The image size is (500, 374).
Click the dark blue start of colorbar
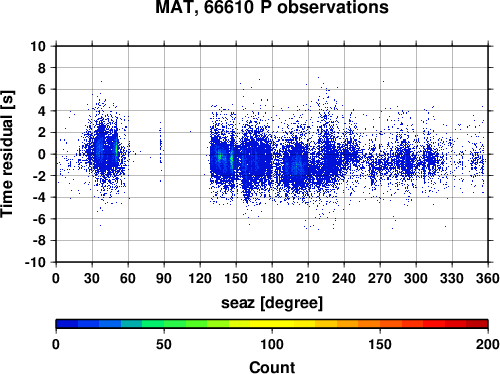(x=67, y=324)
